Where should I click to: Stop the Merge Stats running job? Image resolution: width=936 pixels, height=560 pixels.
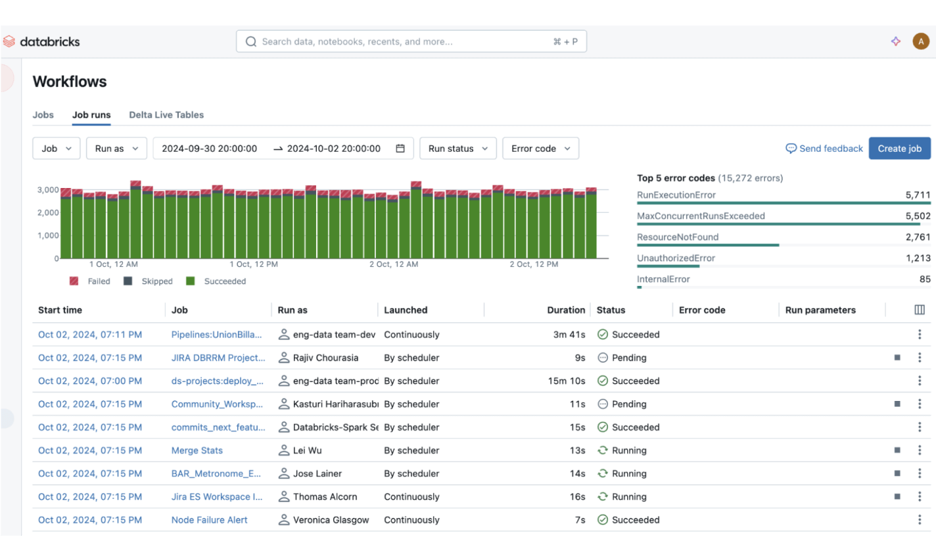897,450
